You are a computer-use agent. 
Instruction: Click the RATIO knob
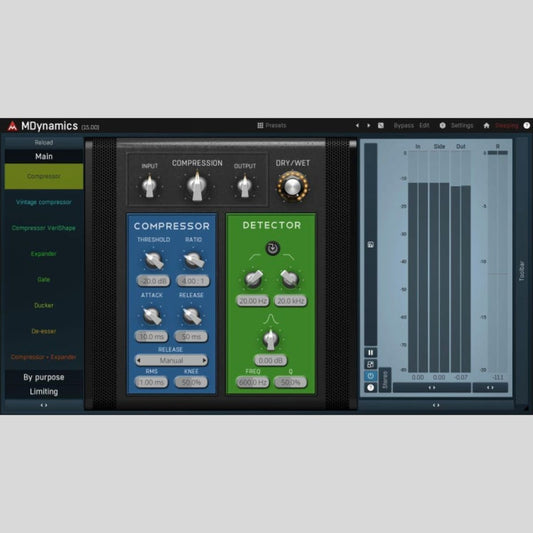(193, 260)
